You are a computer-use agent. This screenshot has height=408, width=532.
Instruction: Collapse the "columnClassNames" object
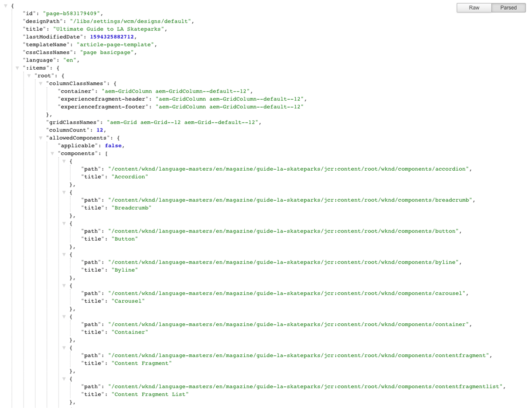pos(40,83)
